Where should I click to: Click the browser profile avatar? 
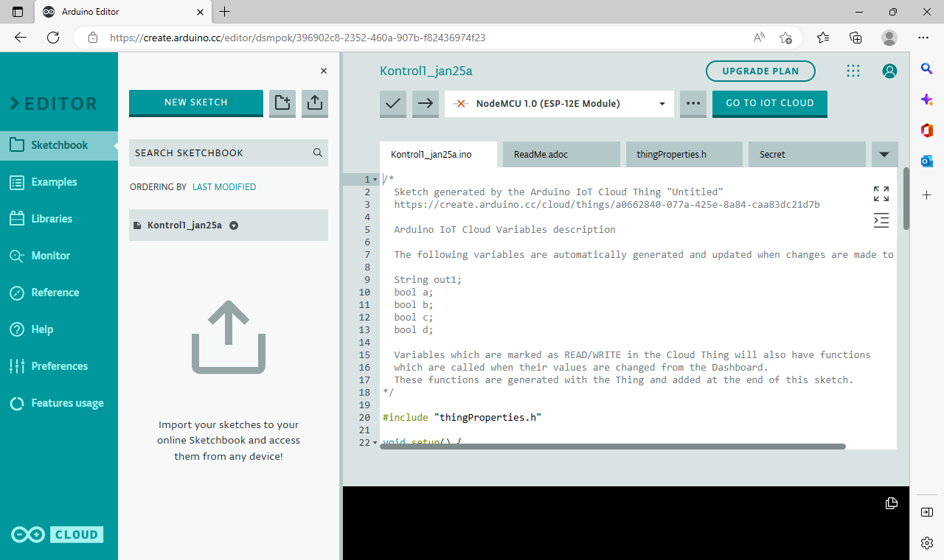coord(889,38)
